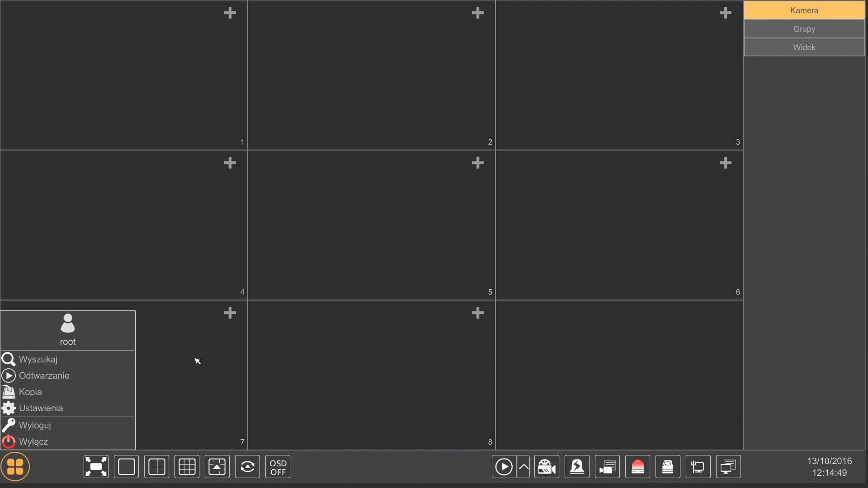Viewport: 868px width, 488px height.
Task: Click the backup/export footage icon
Action: tap(666, 467)
